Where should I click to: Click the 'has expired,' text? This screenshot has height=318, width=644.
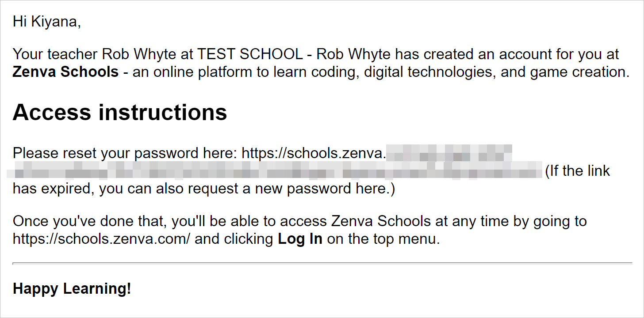click(54, 189)
